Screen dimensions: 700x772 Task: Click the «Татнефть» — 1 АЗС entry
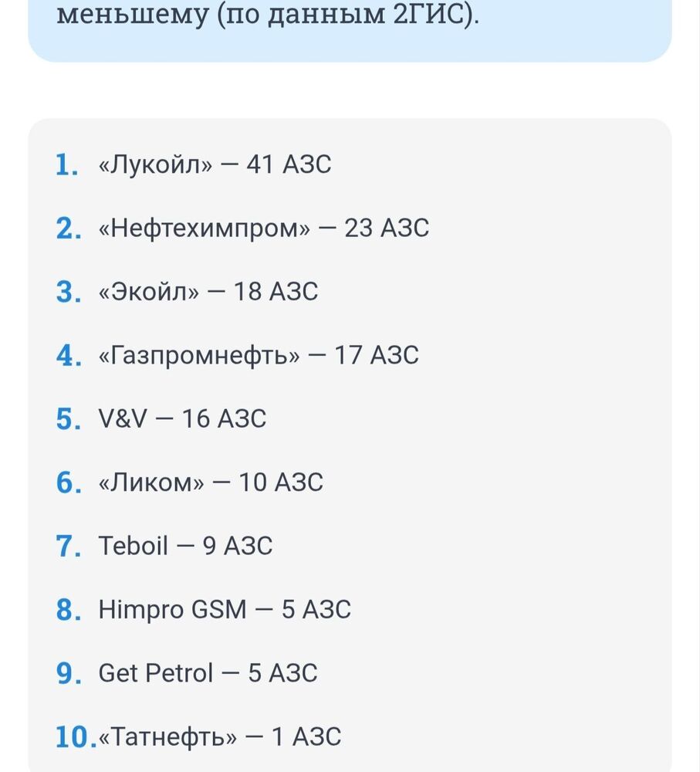(x=219, y=737)
